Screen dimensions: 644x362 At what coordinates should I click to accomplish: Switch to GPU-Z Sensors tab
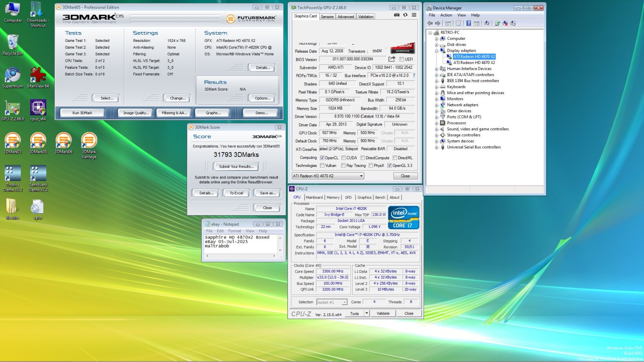[327, 16]
